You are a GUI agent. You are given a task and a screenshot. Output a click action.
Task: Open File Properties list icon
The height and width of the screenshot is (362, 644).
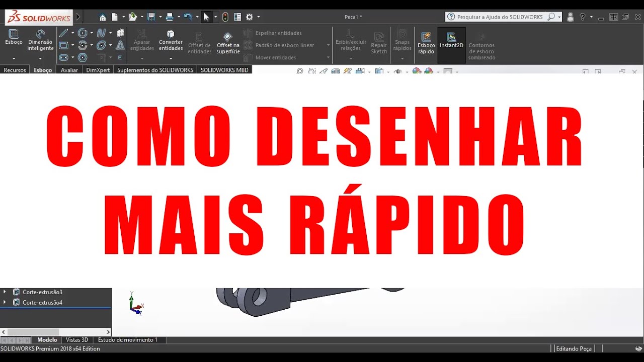click(237, 17)
